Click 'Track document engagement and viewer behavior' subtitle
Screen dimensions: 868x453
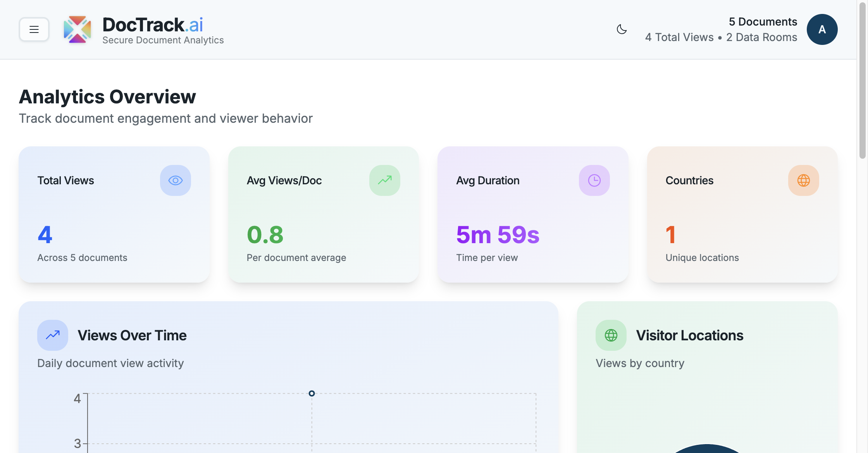click(x=166, y=118)
